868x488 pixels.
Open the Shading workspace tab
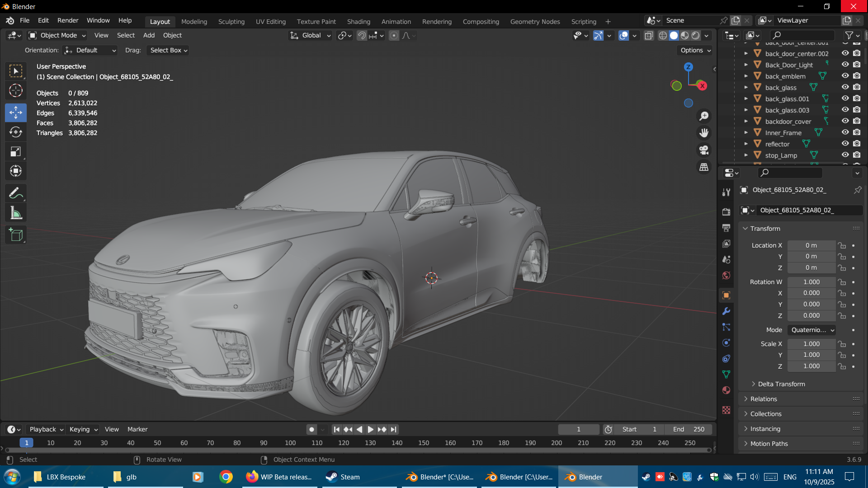[359, 21]
